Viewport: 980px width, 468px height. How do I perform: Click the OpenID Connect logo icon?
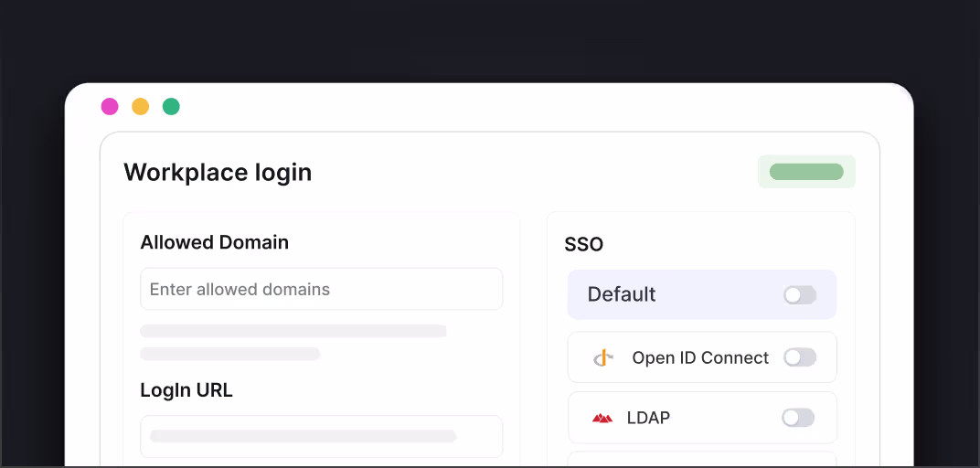[602, 357]
